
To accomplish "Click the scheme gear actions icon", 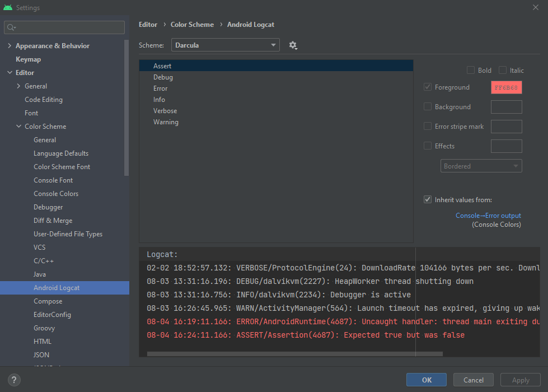I will pyautogui.click(x=293, y=45).
